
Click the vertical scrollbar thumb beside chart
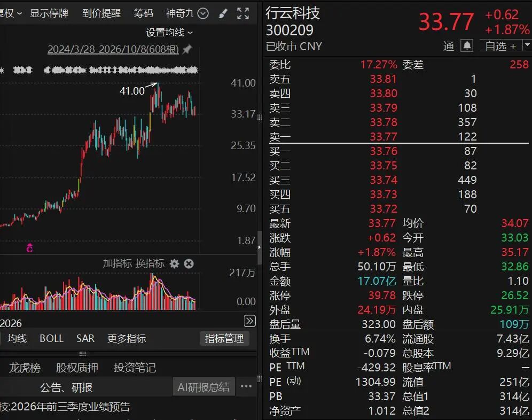(260, 247)
